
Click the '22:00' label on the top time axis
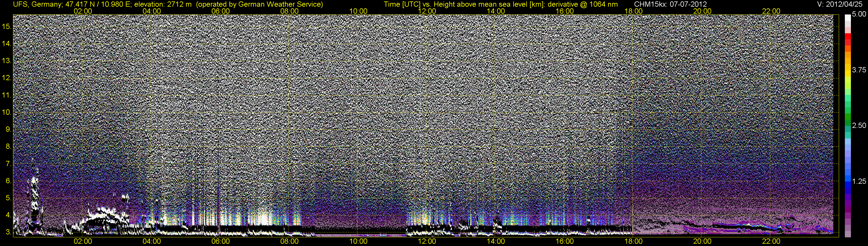coord(771,12)
